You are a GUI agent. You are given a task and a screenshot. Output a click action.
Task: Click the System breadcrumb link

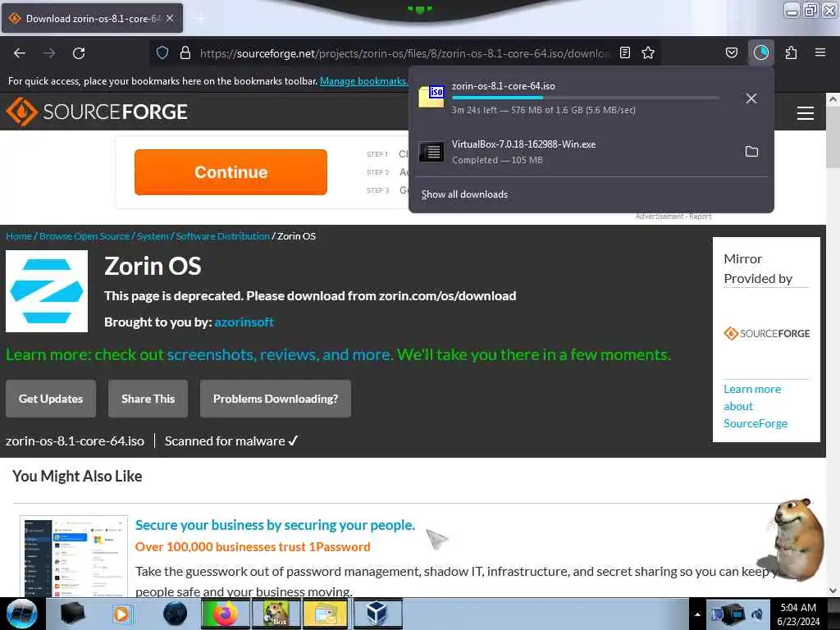[153, 236]
